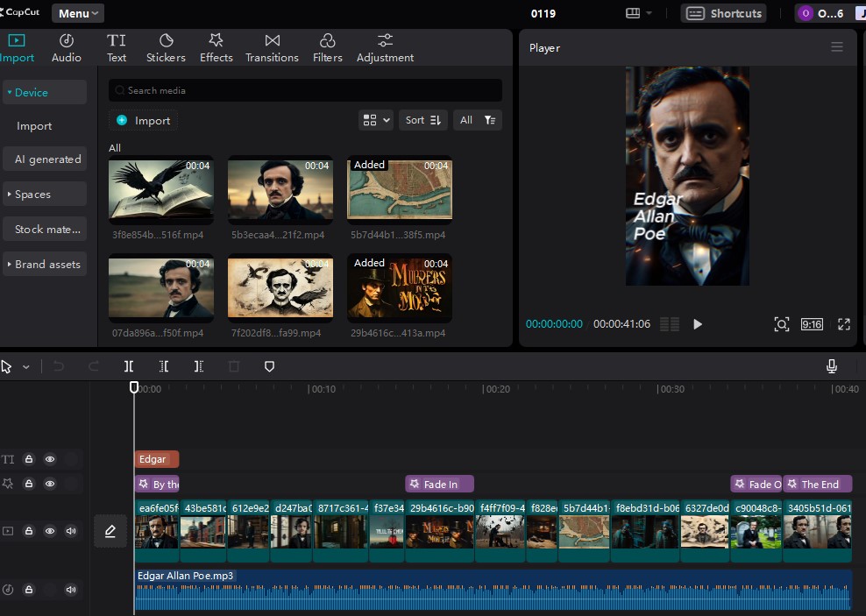Select 7f202df8...fa99.mp4 thumbnail

click(280, 288)
